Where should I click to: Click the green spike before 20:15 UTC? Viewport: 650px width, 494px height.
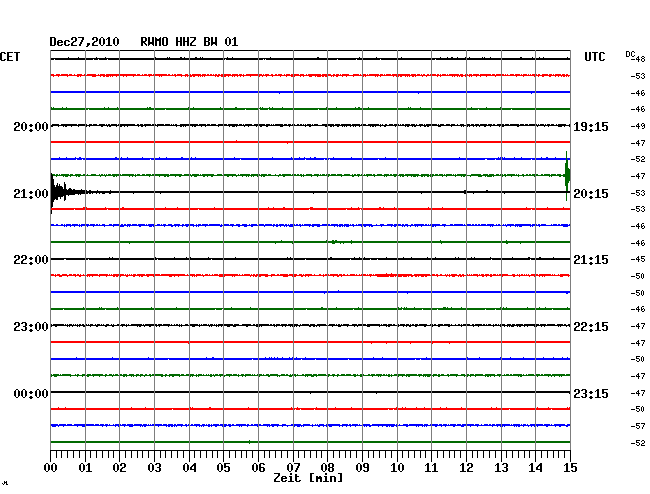(567, 176)
